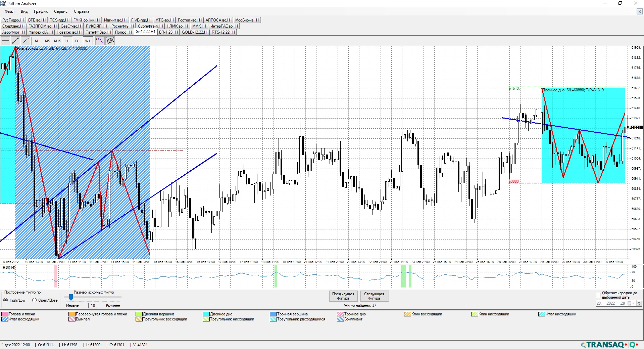Open the Сервис menu
Screen dimensions: 644x349
pyautogui.click(x=61, y=11)
